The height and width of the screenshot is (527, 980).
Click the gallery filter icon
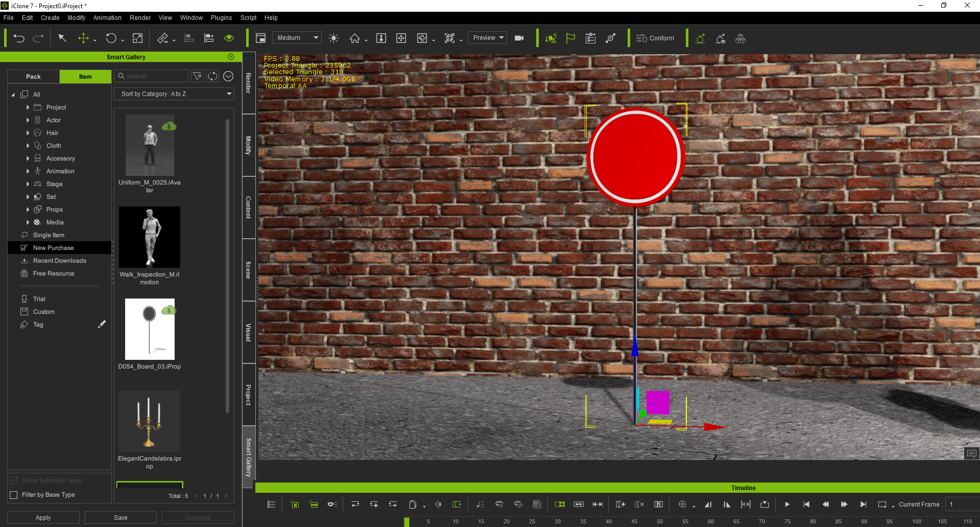click(197, 76)
